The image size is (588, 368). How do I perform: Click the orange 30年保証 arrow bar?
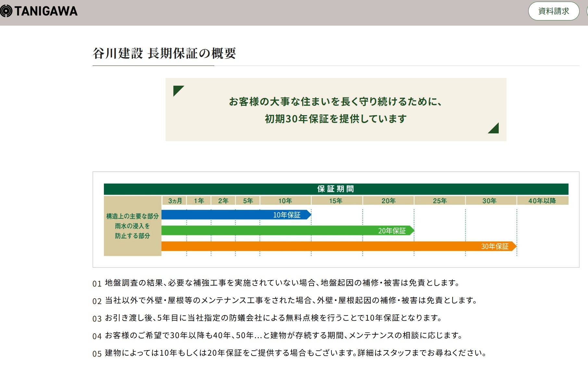pyautogui.click(x=339, y=247)
